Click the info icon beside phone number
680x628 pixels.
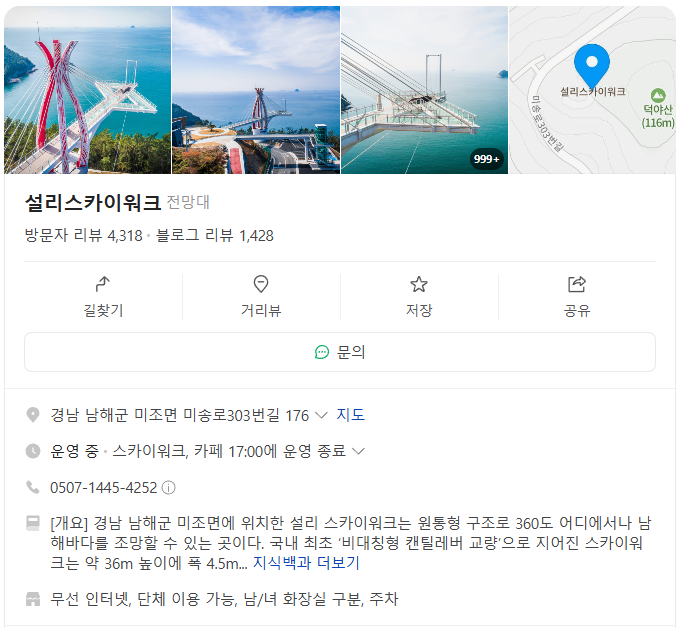coord(169,488)
